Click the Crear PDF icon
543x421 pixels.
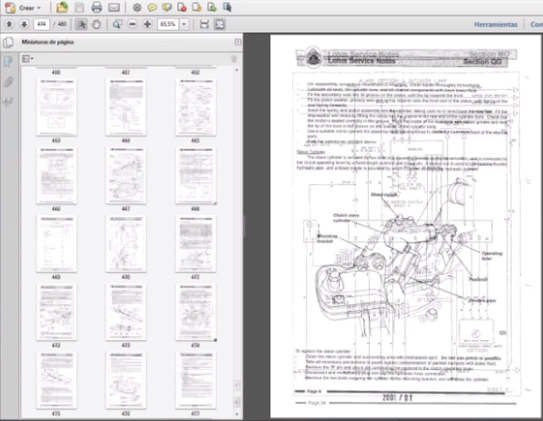(10, 7)
